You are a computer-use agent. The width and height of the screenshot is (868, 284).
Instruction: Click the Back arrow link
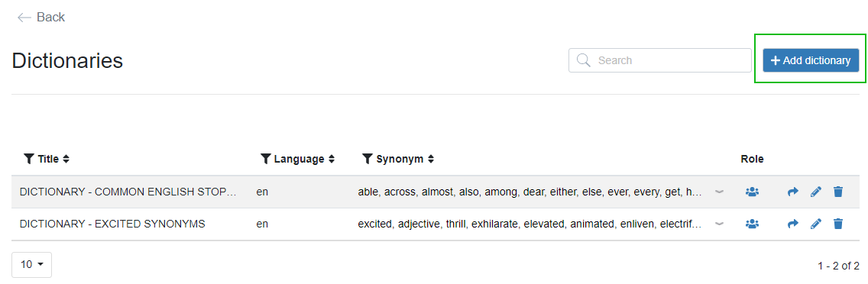[x=41, y=17]
